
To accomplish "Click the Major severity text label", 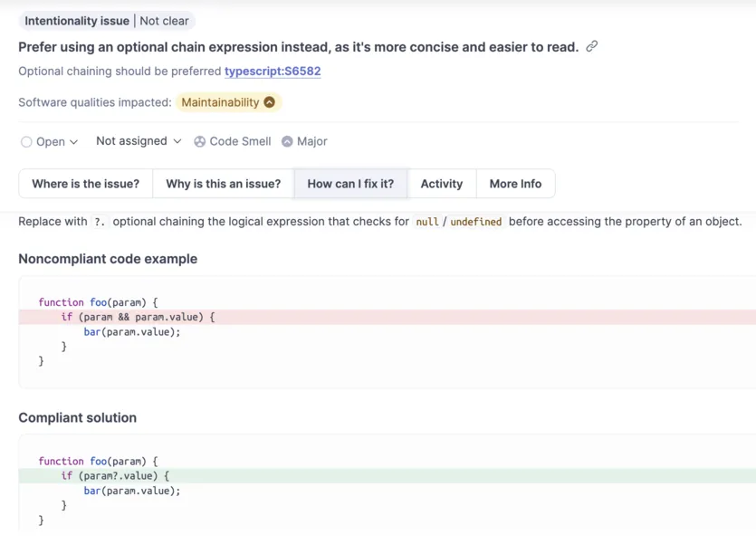I will click(312, 142).
